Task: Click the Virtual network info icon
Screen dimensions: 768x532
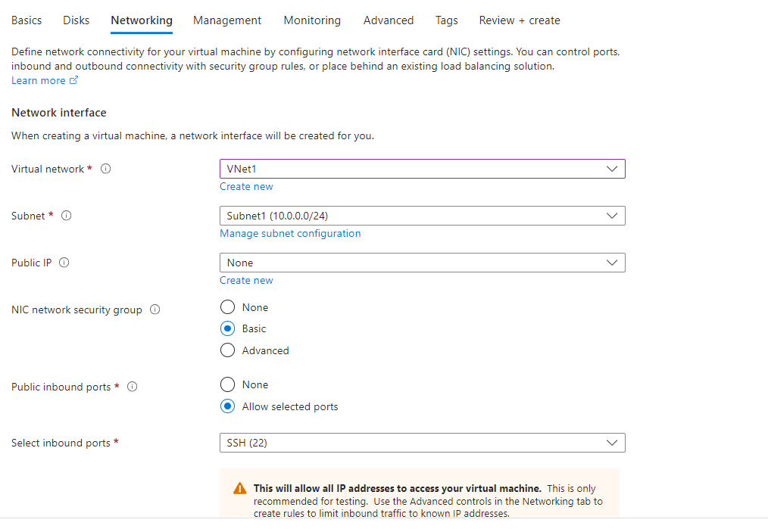Action: tap(105, 169)
